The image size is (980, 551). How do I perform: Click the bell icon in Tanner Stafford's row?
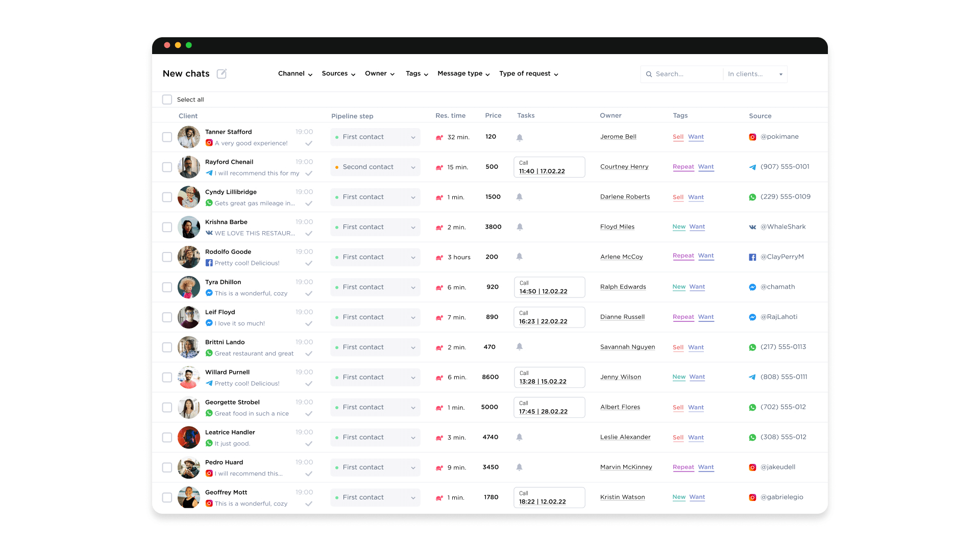pos(520,138)
